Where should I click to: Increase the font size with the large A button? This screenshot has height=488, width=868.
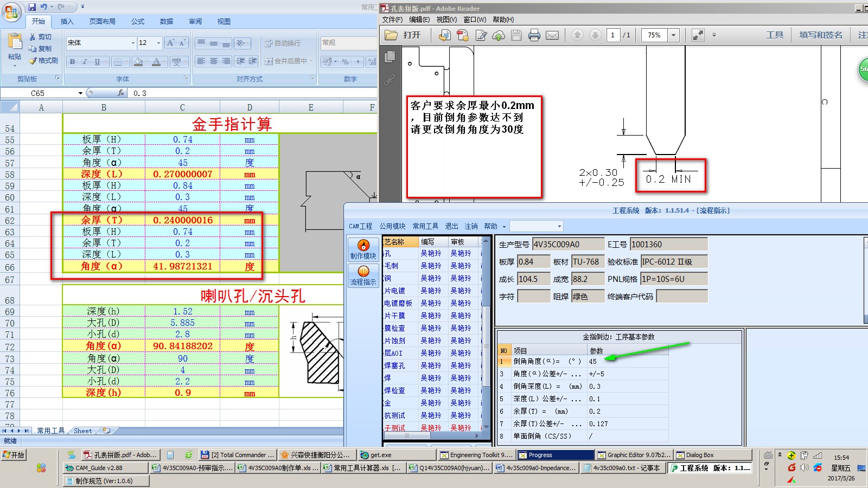point(170,43)
